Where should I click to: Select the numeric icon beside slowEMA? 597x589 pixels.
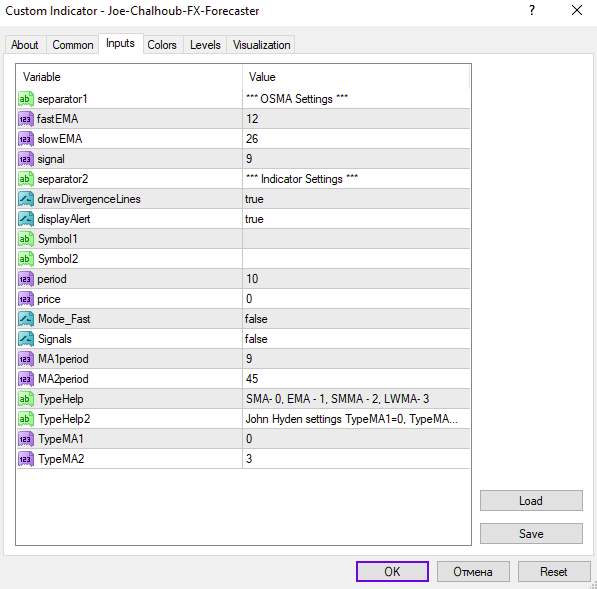(x=26, y=139)
